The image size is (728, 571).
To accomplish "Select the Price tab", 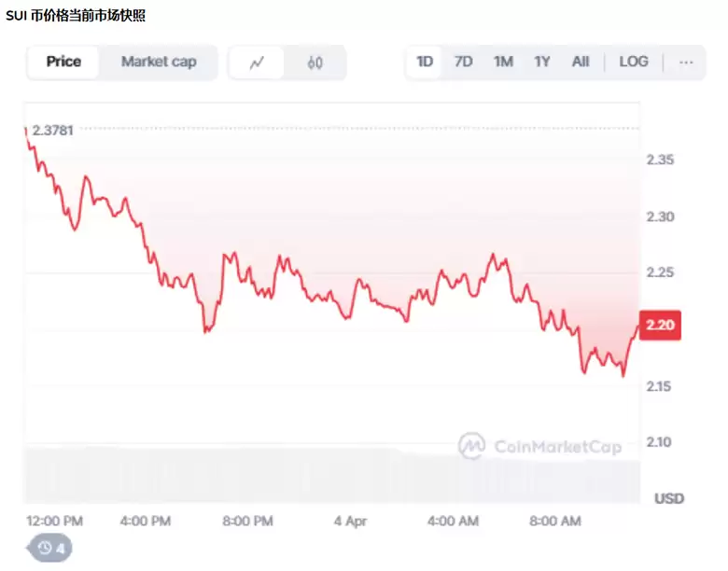I will tap(63, 62).
